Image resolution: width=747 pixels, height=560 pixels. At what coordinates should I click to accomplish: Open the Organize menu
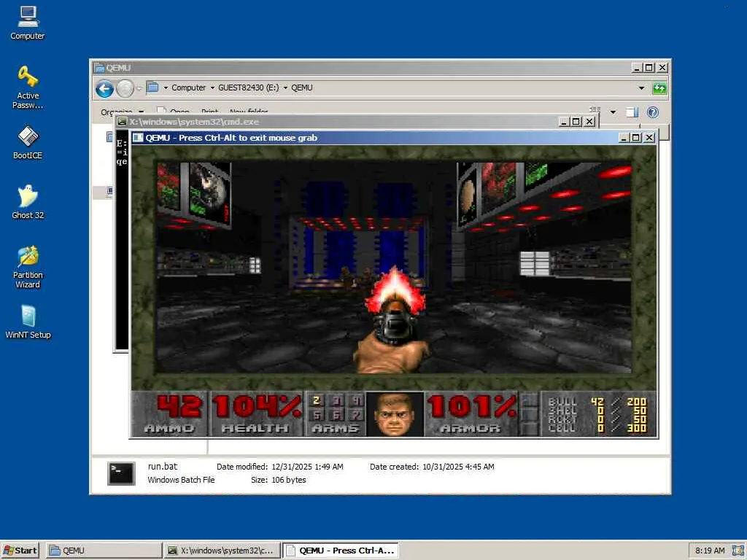[122, 112]
